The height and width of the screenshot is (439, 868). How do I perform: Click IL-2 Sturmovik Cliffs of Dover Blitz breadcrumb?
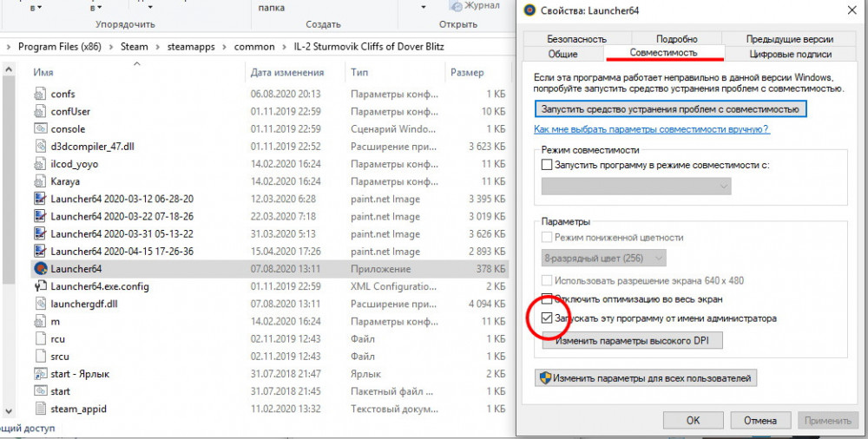369,47
